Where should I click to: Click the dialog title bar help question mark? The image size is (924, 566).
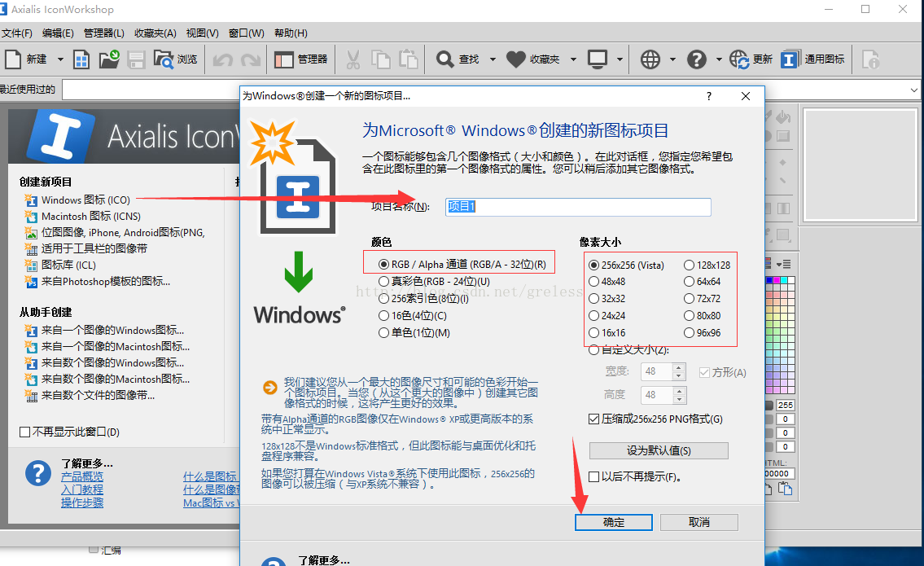tap(709, 96)
